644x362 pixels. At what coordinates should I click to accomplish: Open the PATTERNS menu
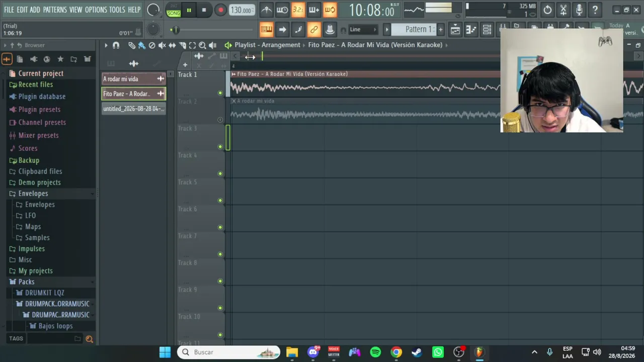click(55, 10)
